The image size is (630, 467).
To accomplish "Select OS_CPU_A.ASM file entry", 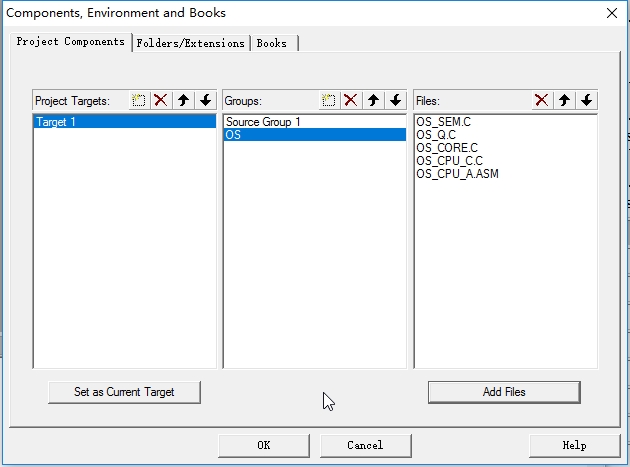I will pos(457,174).
